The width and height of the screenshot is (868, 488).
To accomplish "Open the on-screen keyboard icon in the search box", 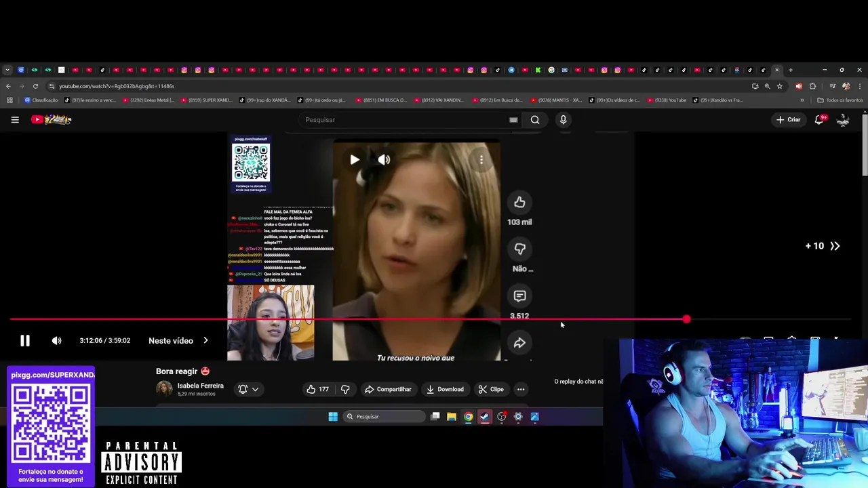I will (x=513, y=120).
